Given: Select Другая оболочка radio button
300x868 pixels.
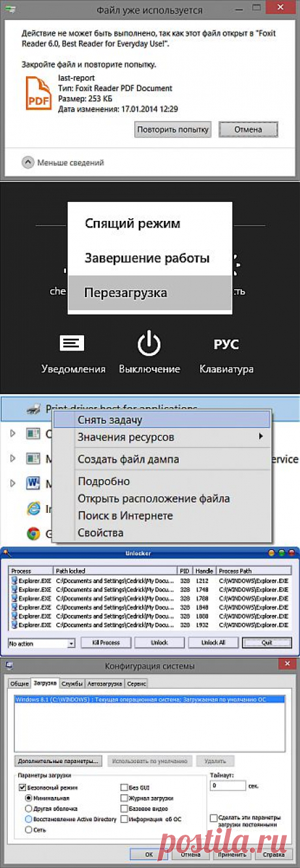Looking at the screenshot, I should click(x=28, y=807).
